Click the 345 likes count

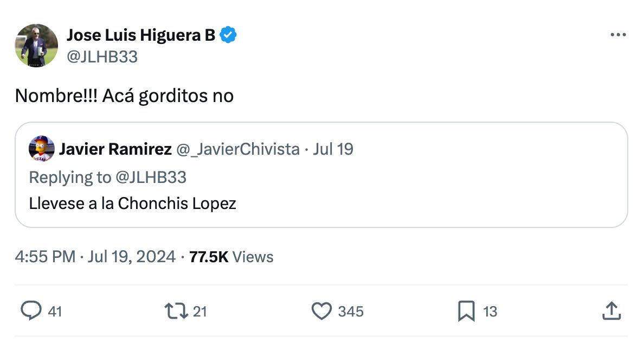pyautogui.click(x=351, y=312)
